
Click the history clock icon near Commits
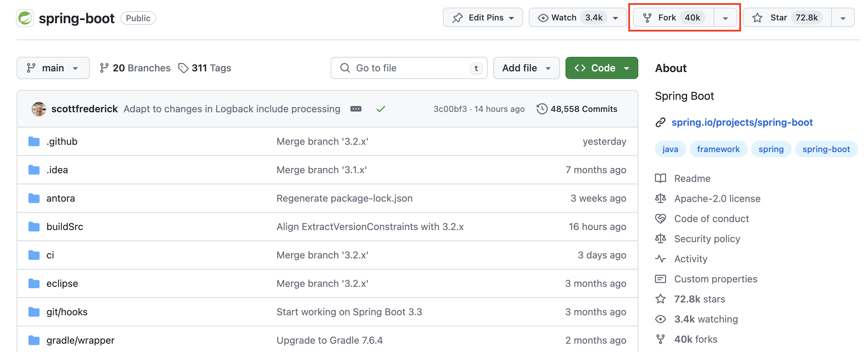[542, 109]
